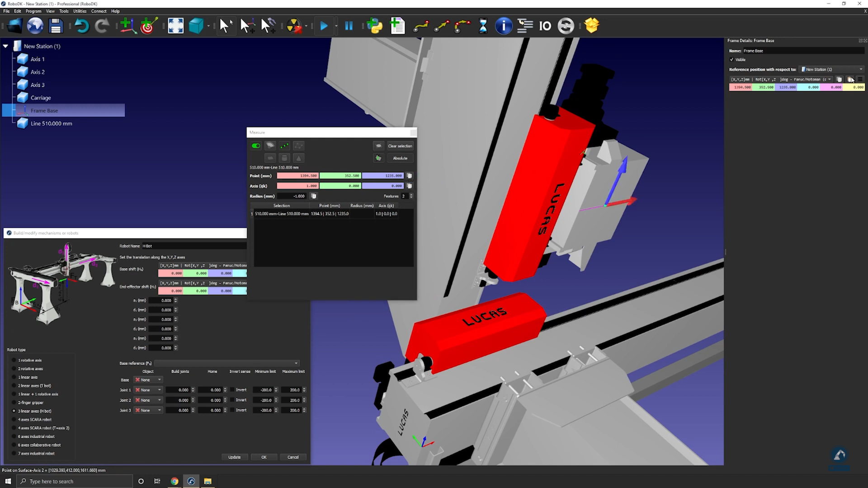
Task: Click the Add Python program icon
Action: point(374,26)
